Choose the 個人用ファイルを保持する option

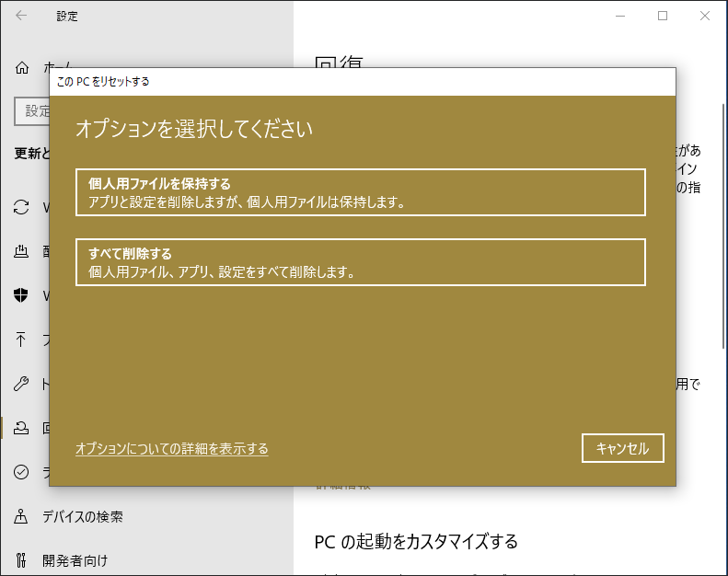click(360, 192)
